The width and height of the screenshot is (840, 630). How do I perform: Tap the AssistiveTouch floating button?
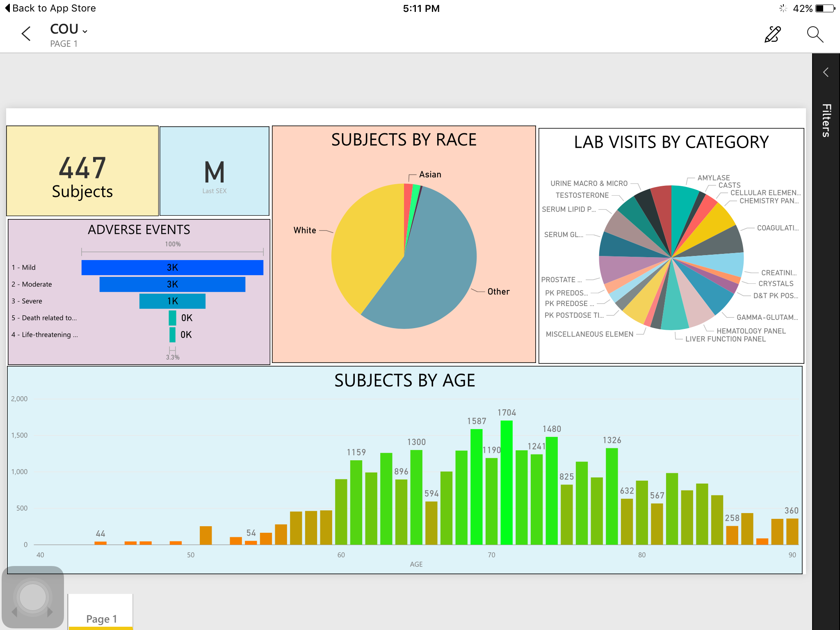point(33,597)
